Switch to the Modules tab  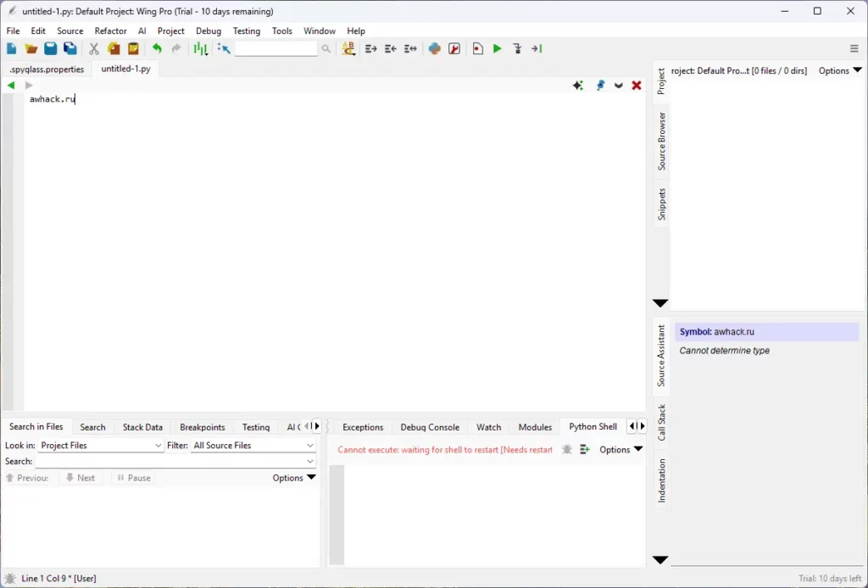(536, 427)
